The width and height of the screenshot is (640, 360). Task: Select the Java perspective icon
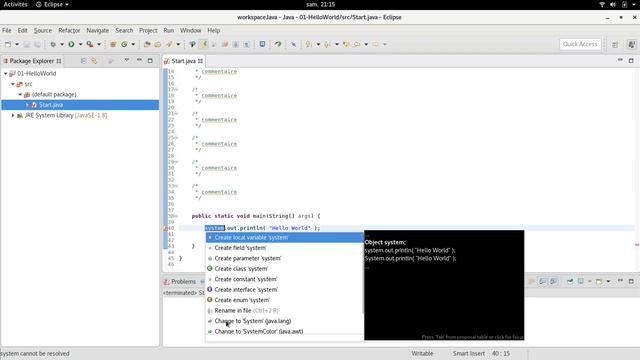pyautogui.click(x=631, y=44)
